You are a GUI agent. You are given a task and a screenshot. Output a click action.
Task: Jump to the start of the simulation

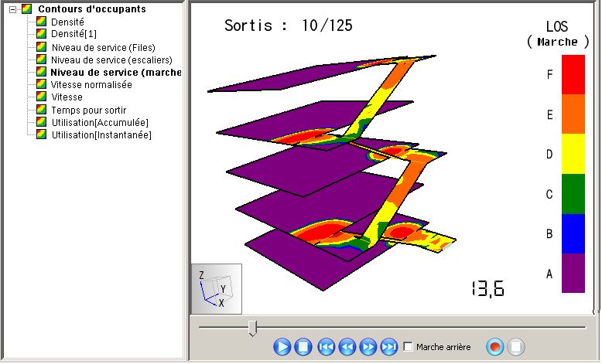coord(327,347)
